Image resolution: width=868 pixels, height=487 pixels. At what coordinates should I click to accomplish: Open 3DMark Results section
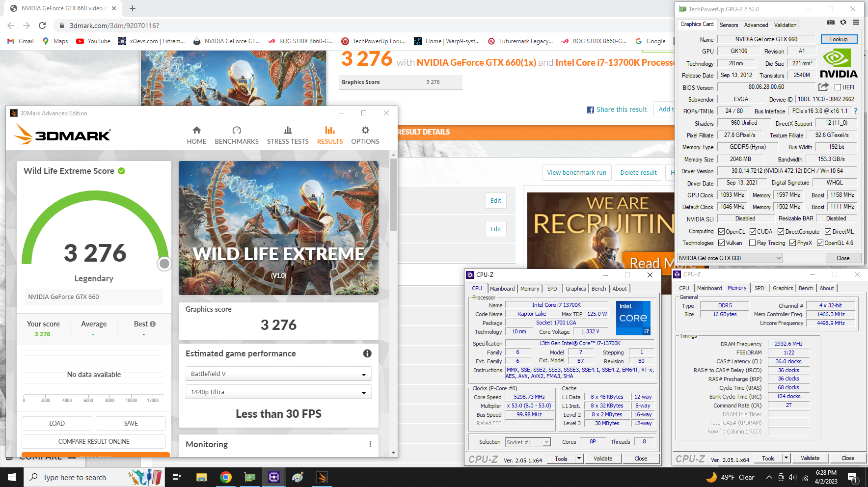point(330,135)
